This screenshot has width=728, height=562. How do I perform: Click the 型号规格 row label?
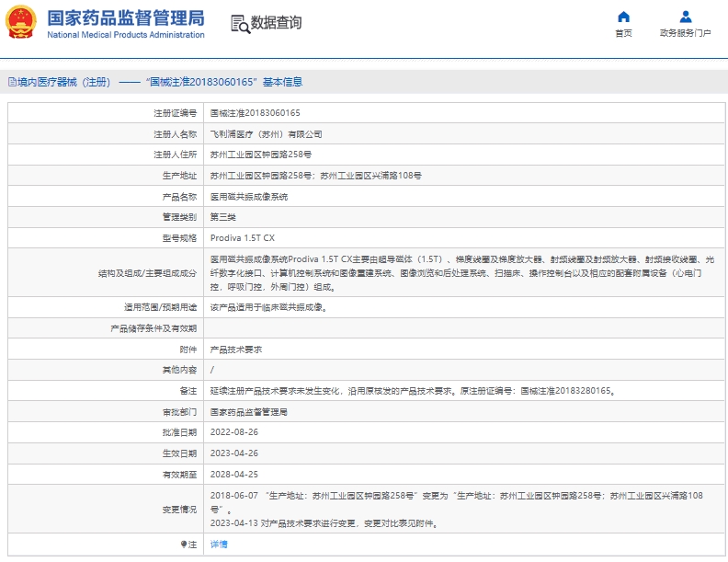click(179, 238)
